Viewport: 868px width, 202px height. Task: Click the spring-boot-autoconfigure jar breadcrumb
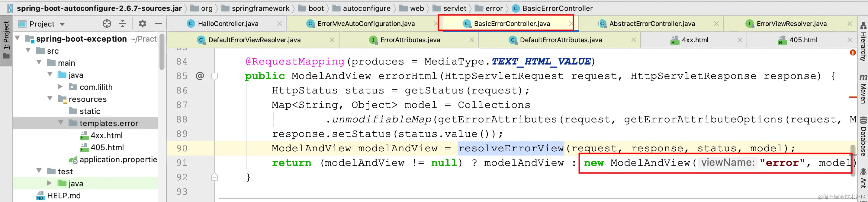[95, 8]
